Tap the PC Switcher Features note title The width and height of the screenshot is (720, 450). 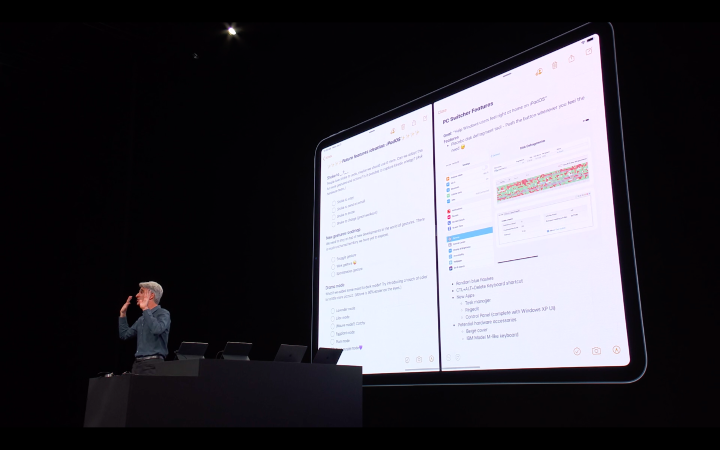pos(467,112)
